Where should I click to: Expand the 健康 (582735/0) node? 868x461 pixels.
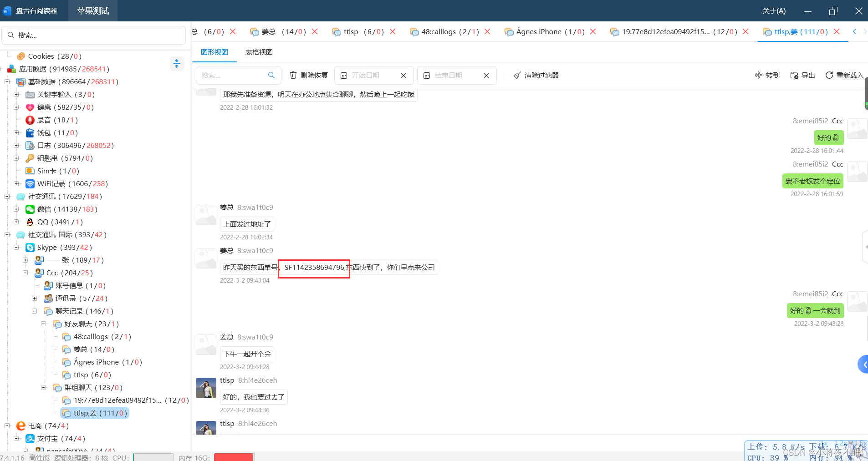(x=16, y=107)
